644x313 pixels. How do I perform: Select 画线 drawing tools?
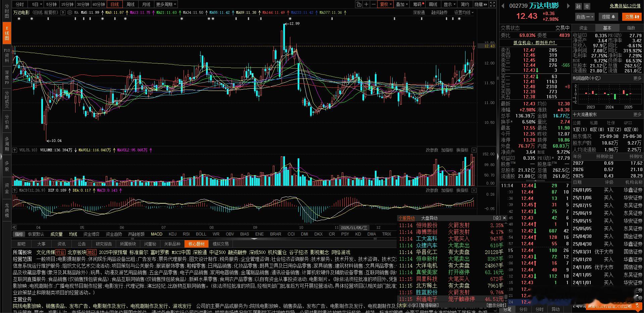[x=433, y=4]
